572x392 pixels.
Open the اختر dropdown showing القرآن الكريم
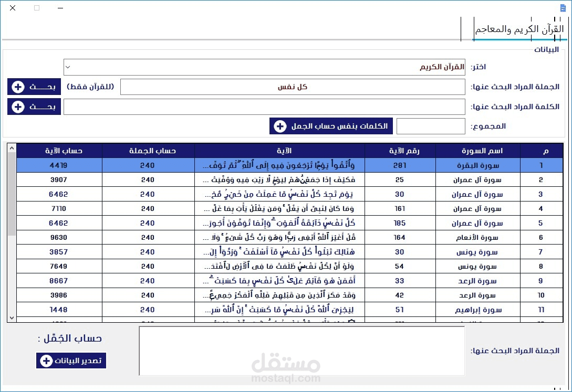tap(67, 67)
